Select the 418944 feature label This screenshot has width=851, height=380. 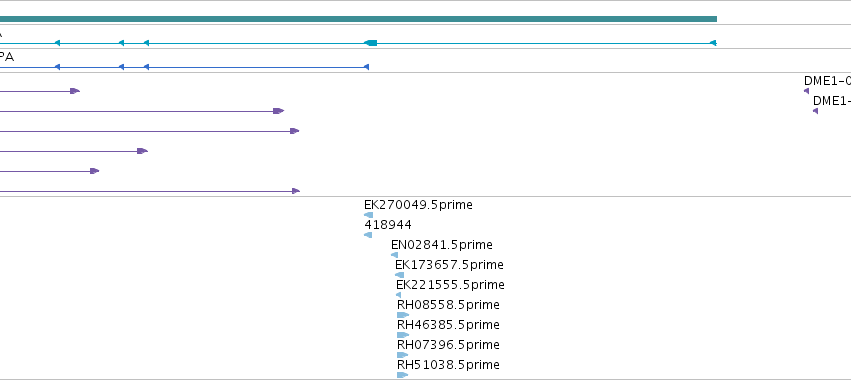[388, 225]
